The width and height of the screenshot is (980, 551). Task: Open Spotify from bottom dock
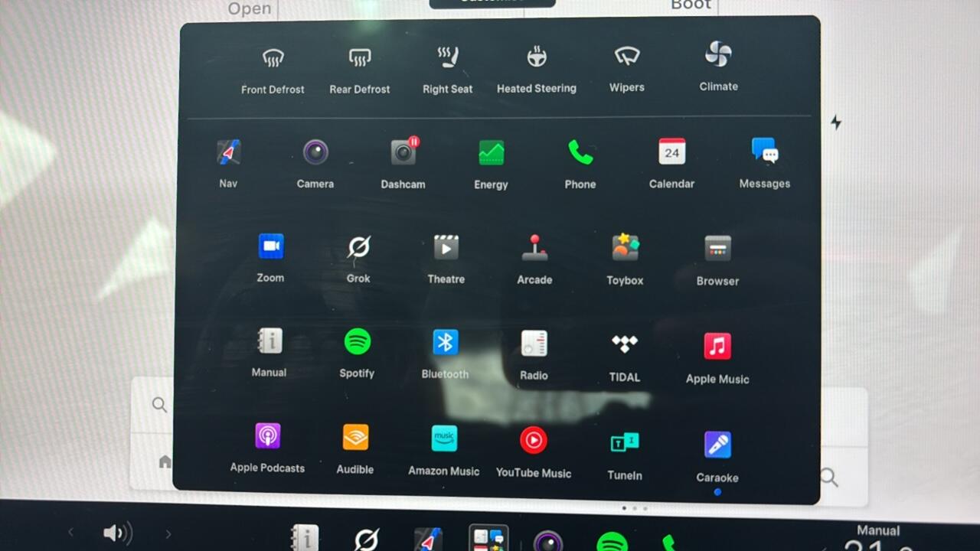pyautogui.click(x=612, y=542)
